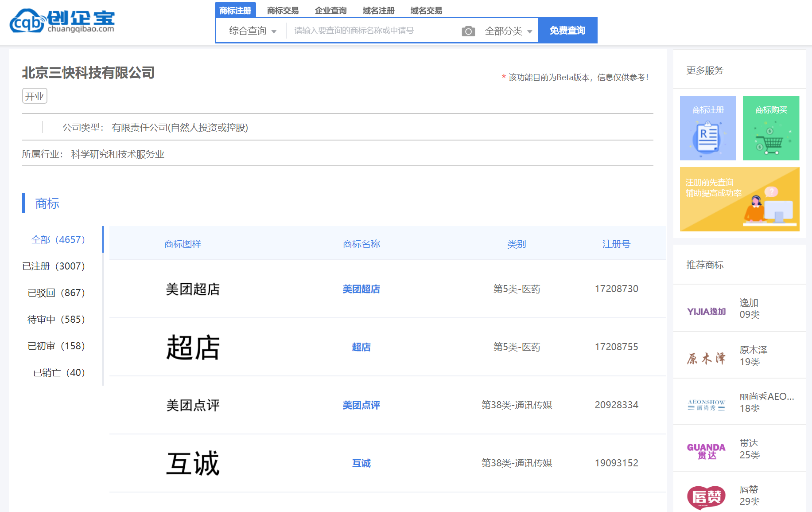Click the 逸加 09类 recommended text
812x512 pixels.
pos(750,309)
